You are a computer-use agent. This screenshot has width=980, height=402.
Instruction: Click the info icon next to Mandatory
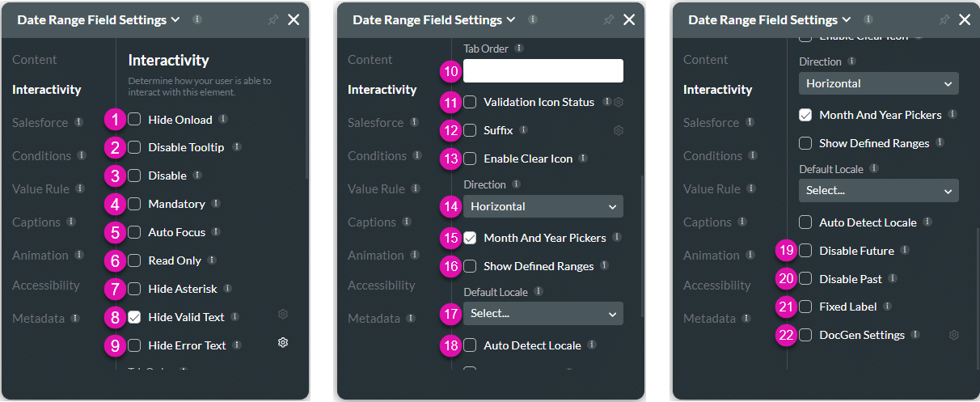(216, 203)
